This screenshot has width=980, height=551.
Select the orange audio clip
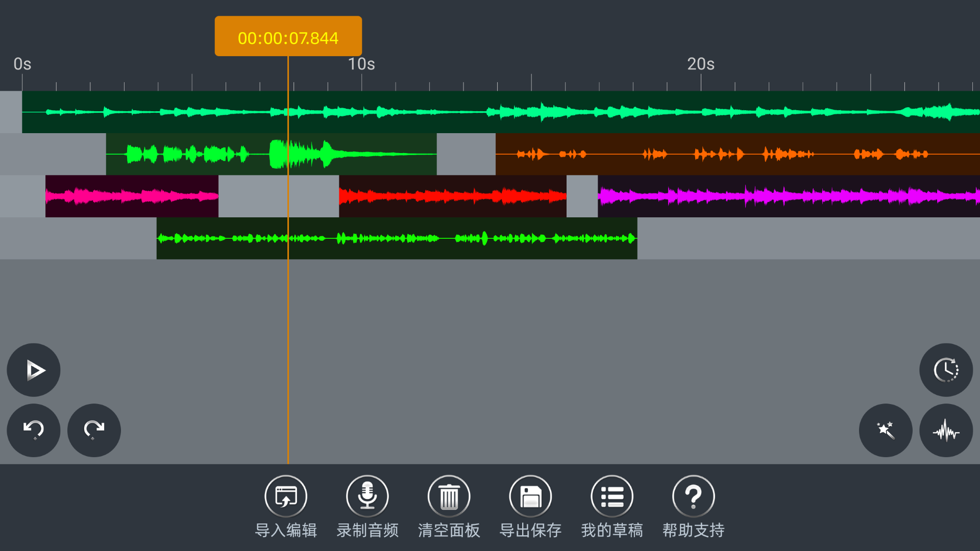point(737,154)
